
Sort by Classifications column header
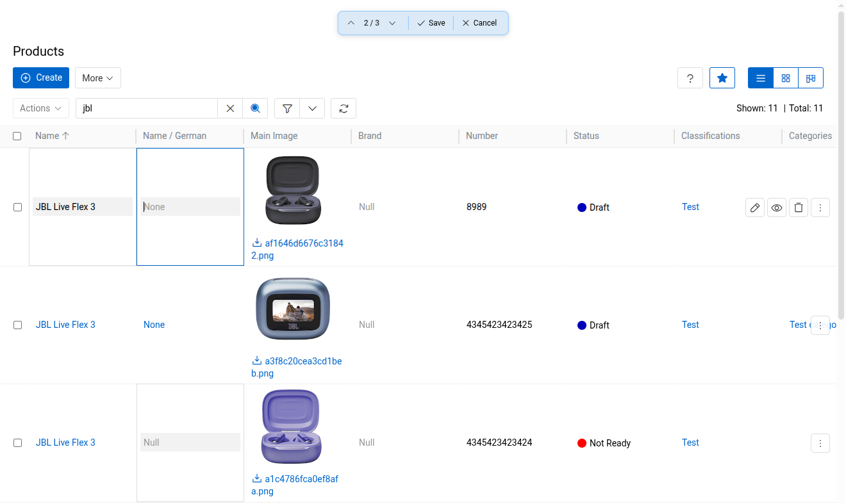pos(711,136)
